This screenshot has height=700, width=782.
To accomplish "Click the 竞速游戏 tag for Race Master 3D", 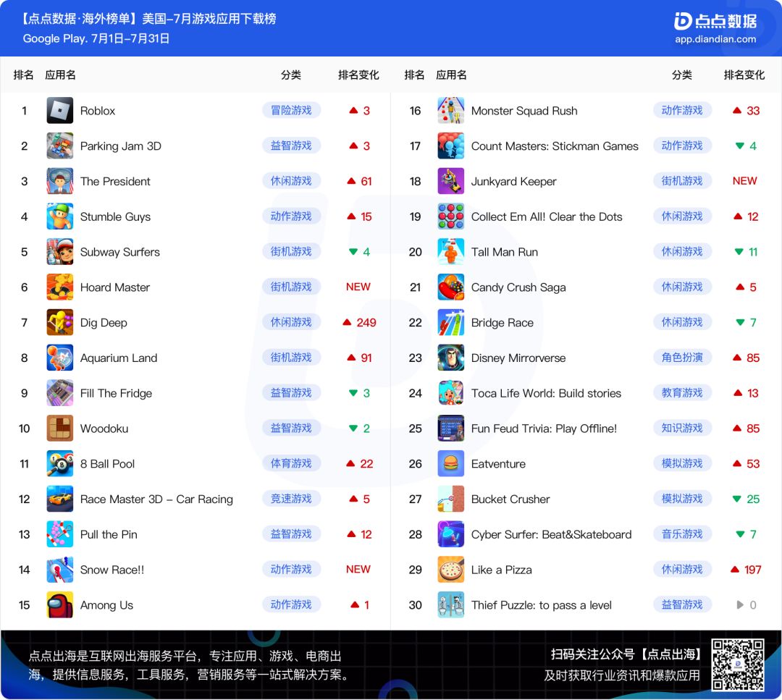I will [x=291, y=499].
